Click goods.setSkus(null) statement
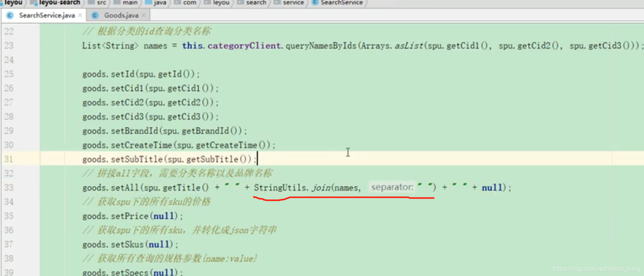This screenshot has height=276, width=644. (x=130, y=245)
